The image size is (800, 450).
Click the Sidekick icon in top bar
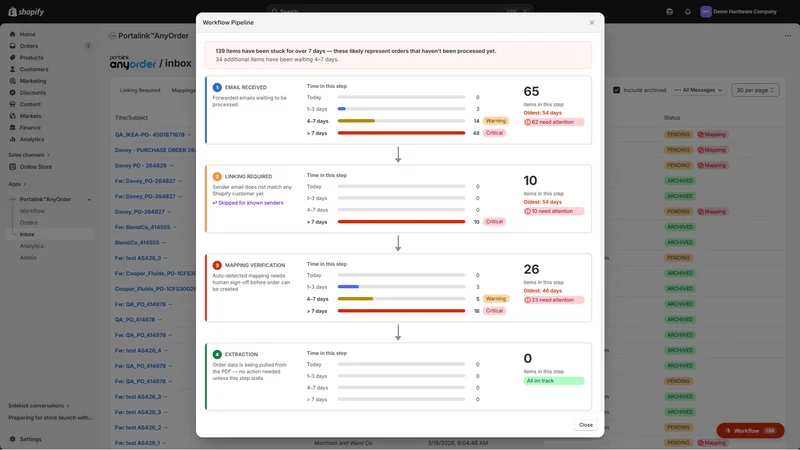(x=669, y=12)
